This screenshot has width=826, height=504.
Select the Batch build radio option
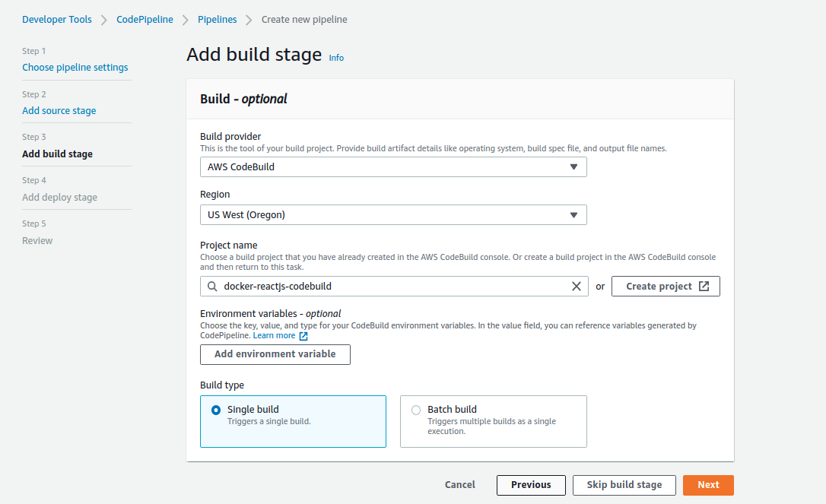(x=416, y=410)
